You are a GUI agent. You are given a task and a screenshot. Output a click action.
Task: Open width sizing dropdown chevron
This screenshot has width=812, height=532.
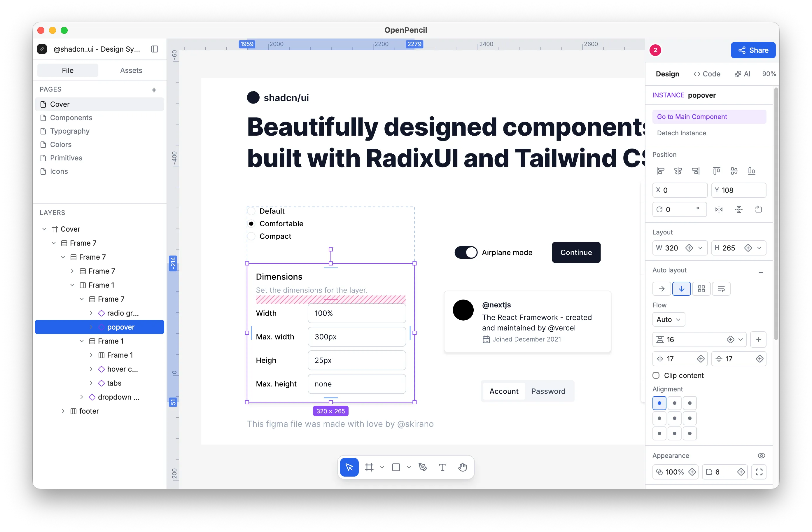pyautogui.click(x=700, y=248)
